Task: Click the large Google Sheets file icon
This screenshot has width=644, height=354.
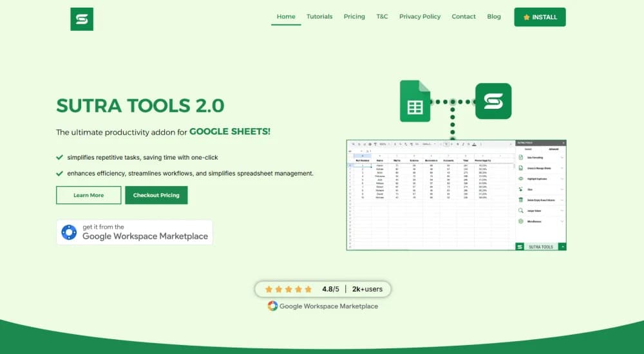Action: pos(415,101)
